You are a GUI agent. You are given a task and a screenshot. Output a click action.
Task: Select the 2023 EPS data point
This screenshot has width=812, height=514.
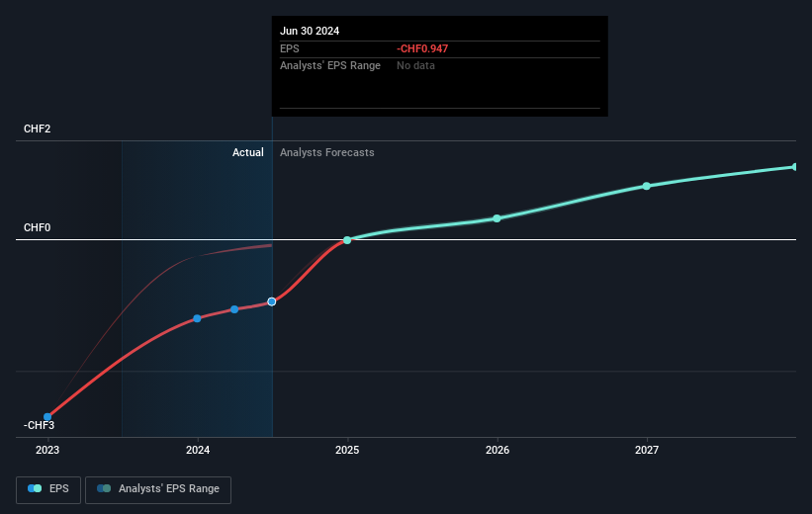47,417
